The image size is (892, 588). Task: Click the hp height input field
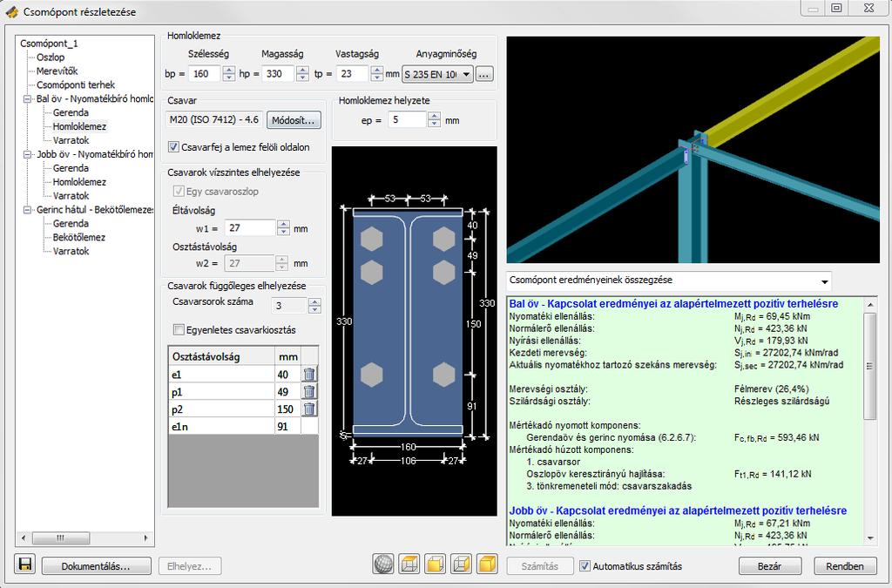click(x=280, y=73)
